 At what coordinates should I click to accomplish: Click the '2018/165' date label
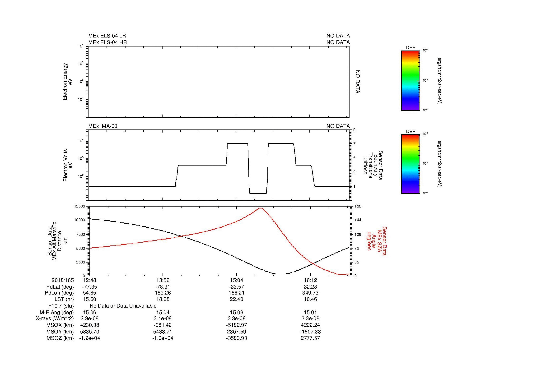tap(63, 280)
